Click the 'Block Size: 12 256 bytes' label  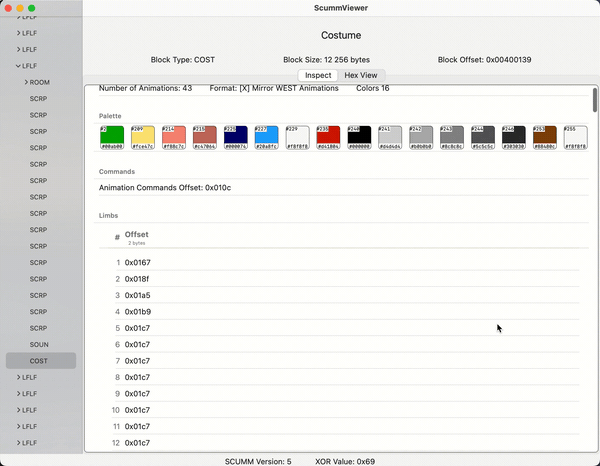point(326,60)
